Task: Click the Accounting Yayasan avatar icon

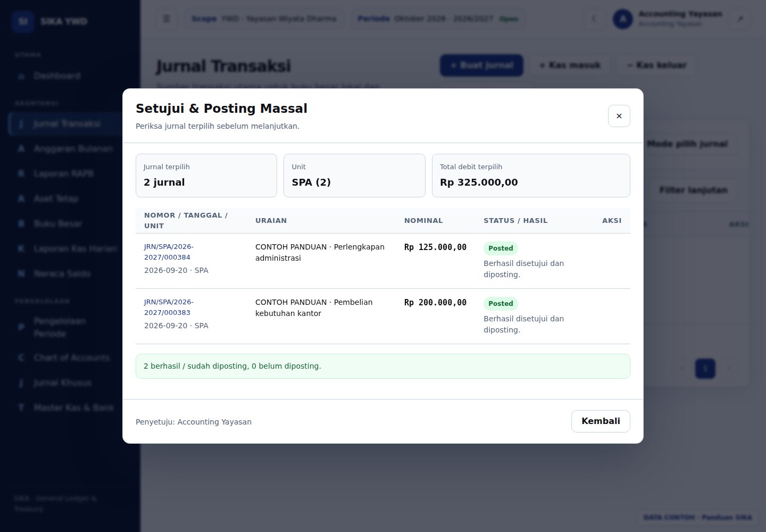Action: pyautogui.click(x=622, y=19)
